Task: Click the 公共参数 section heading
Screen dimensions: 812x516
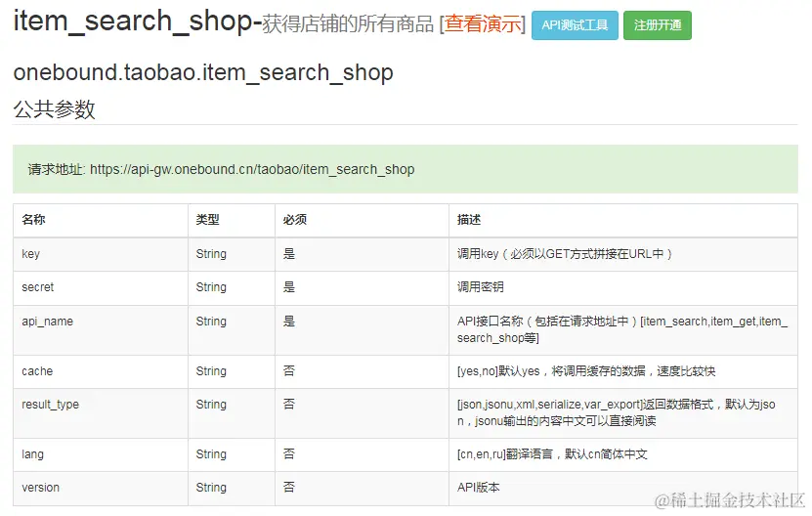Action: point(55,109)
